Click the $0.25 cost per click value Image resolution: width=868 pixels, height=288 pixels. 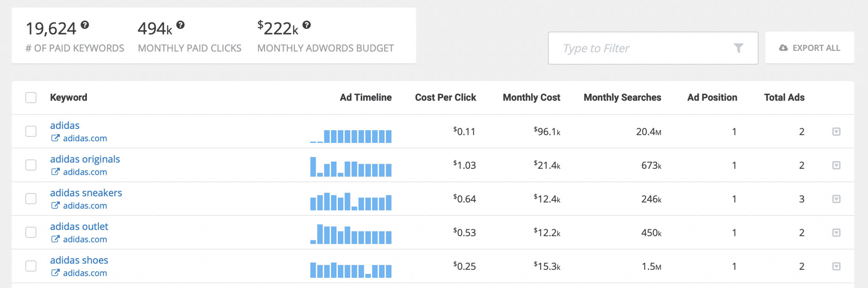point(465,266)
